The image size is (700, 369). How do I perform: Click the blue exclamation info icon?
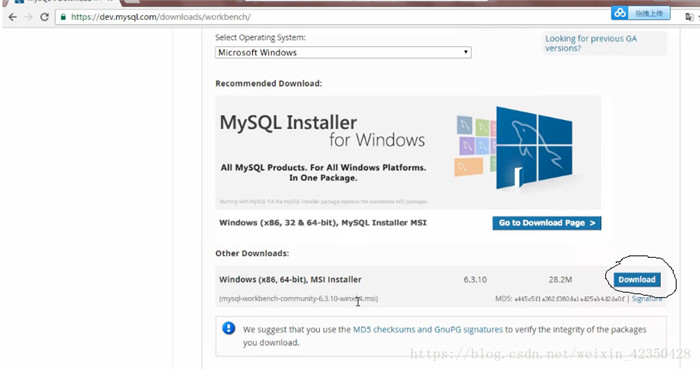click(229, 328)
